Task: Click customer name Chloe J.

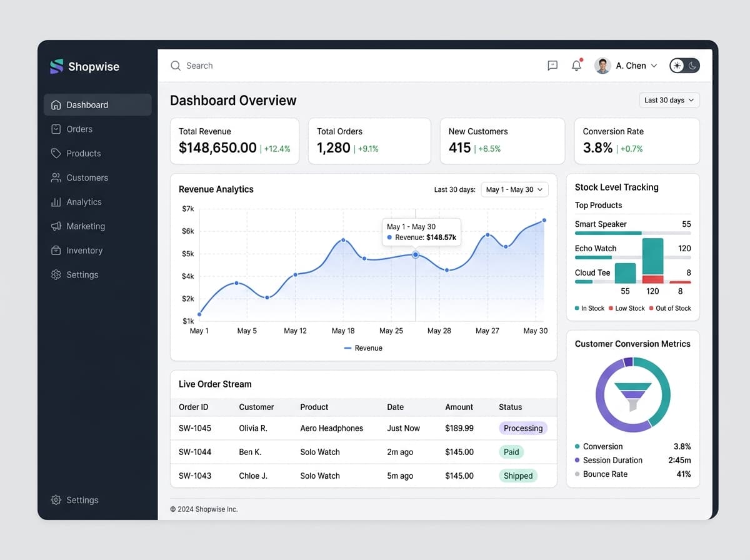Action: point(253,476)
